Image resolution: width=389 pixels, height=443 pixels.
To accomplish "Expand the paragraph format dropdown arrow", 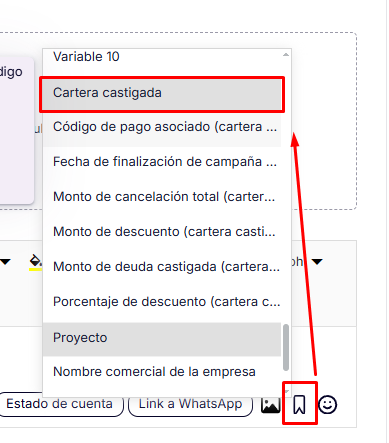I will (x=317, y=262).
